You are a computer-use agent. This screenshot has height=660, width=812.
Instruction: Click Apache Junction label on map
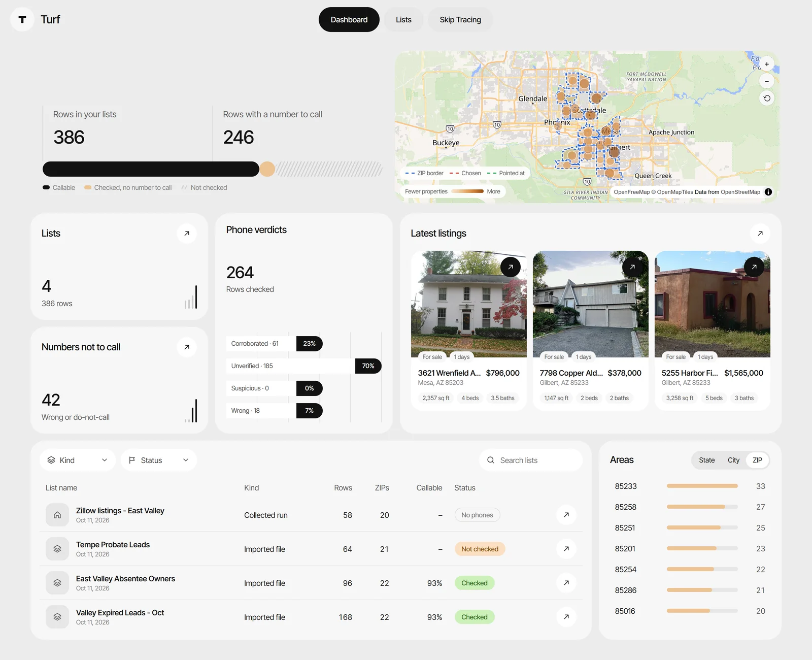coord(671,132)
